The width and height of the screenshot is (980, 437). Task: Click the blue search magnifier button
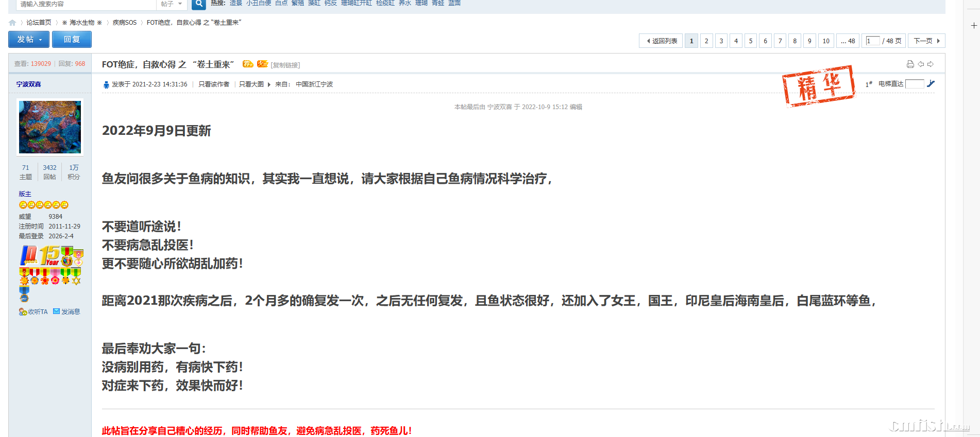[x=199, y=4]
